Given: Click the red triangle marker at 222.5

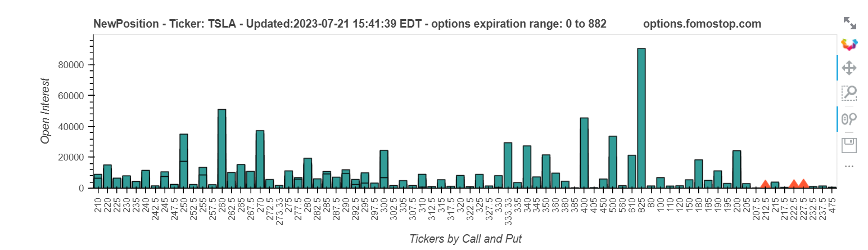Looking at the screenshot, I should (794, 184).
